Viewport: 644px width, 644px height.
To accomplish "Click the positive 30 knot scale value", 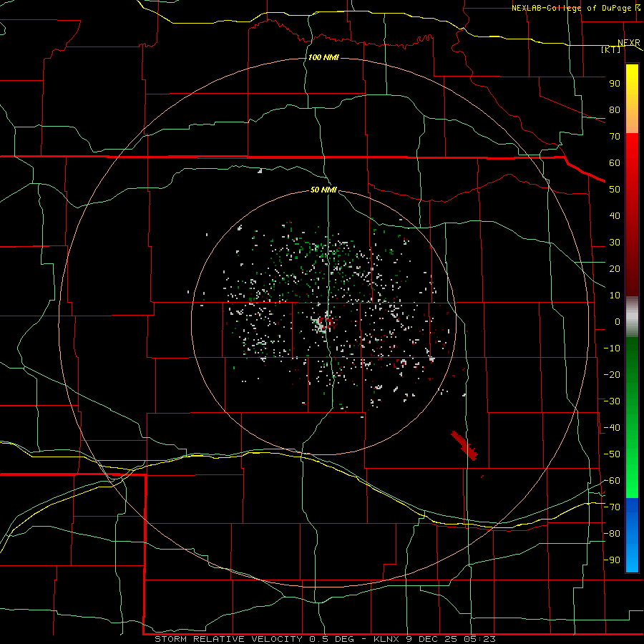I will [x=615, y=243].
